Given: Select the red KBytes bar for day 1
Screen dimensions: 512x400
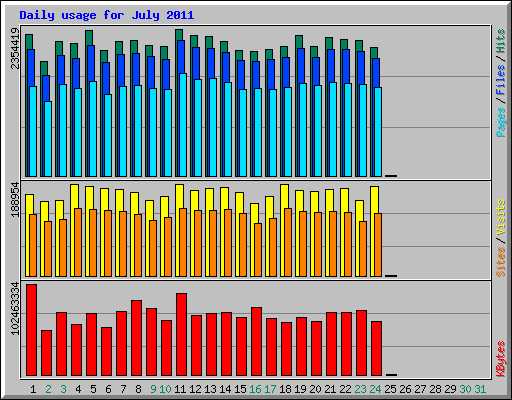Looking at the screenshot, I should pos(32,330).
